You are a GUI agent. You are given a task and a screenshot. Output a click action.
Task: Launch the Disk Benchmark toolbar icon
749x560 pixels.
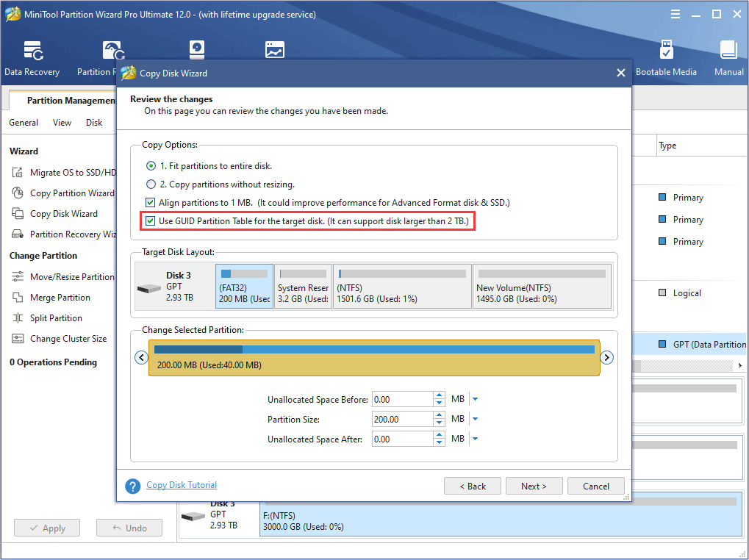point(197,50)
